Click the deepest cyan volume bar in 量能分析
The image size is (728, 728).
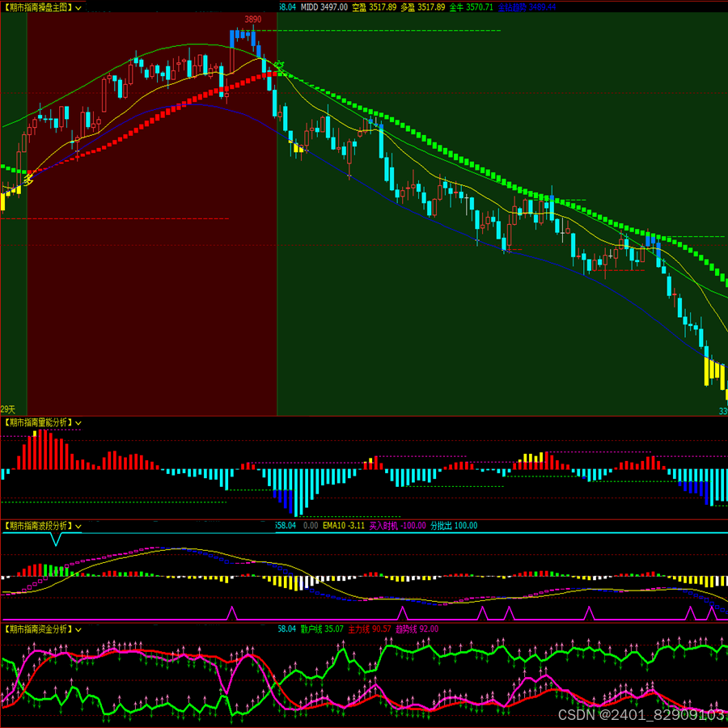coord(296,493)
